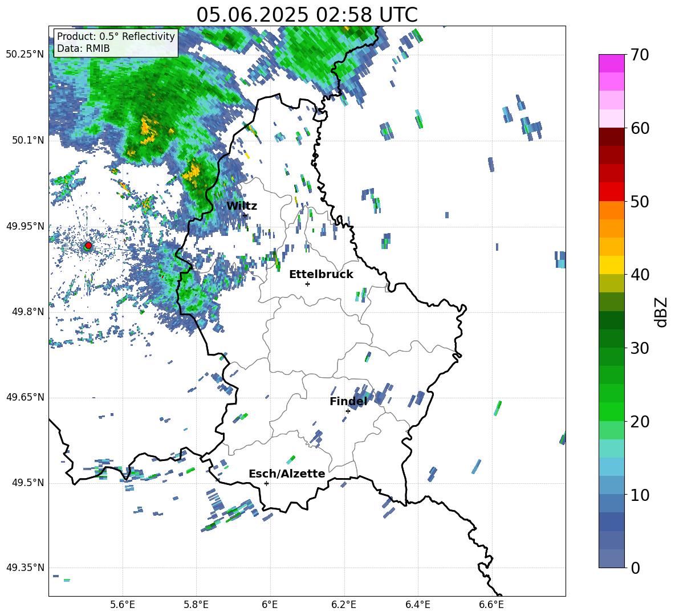Click the dBZ colorbar axis title
This screenshot has height=616, width=675.
point(661,312)
